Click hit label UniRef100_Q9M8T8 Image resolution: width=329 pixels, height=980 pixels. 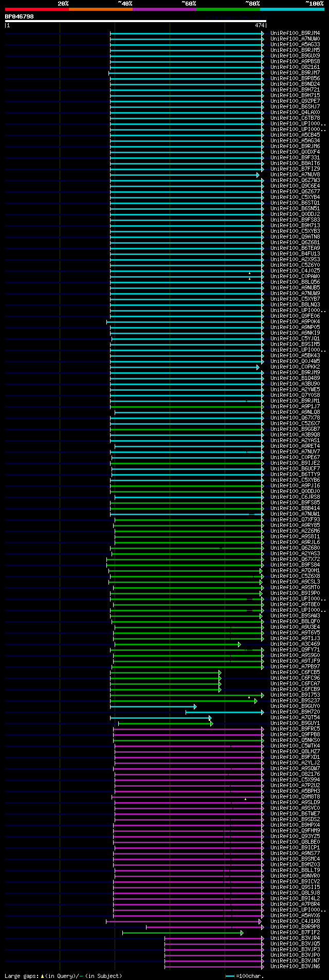(295, 797)
